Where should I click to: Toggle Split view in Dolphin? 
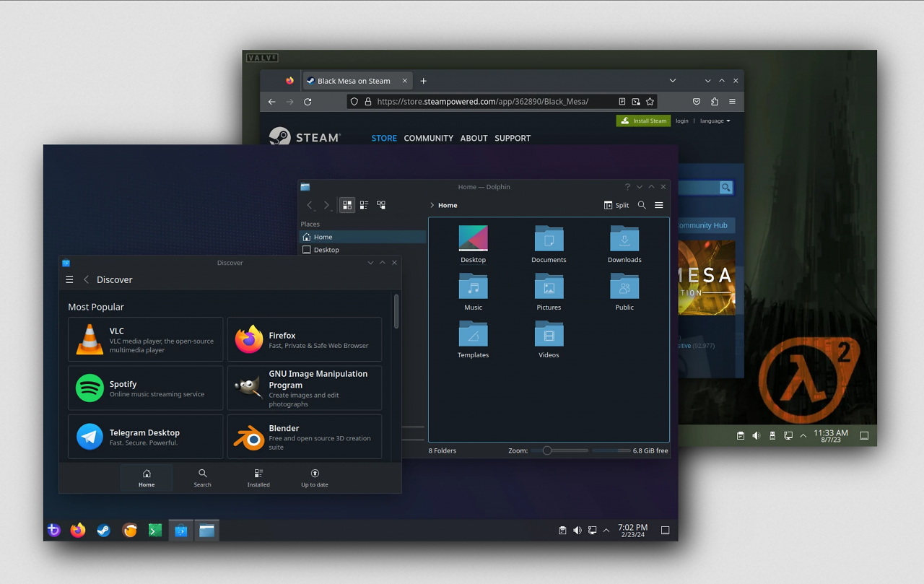(616, 205)
